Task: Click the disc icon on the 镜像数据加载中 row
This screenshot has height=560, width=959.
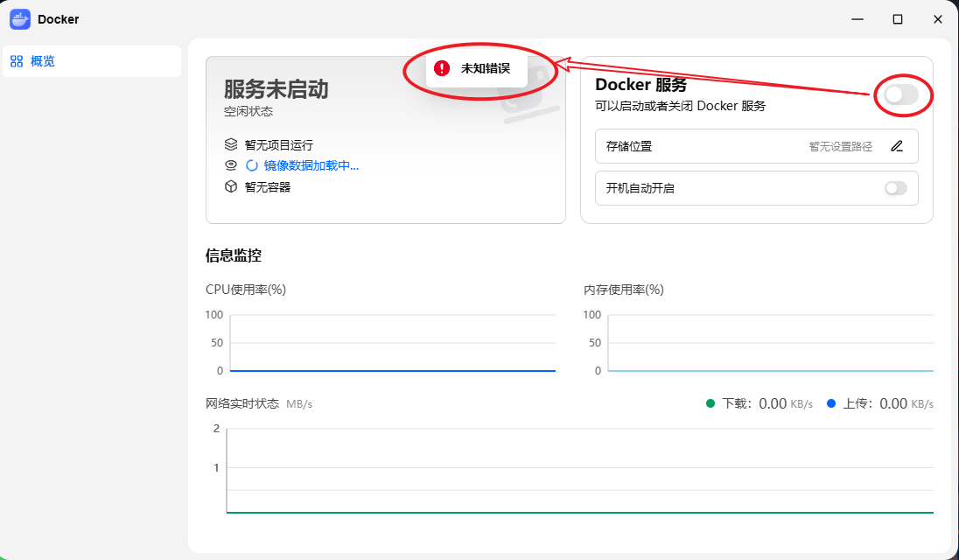Action: coord(231,165)
